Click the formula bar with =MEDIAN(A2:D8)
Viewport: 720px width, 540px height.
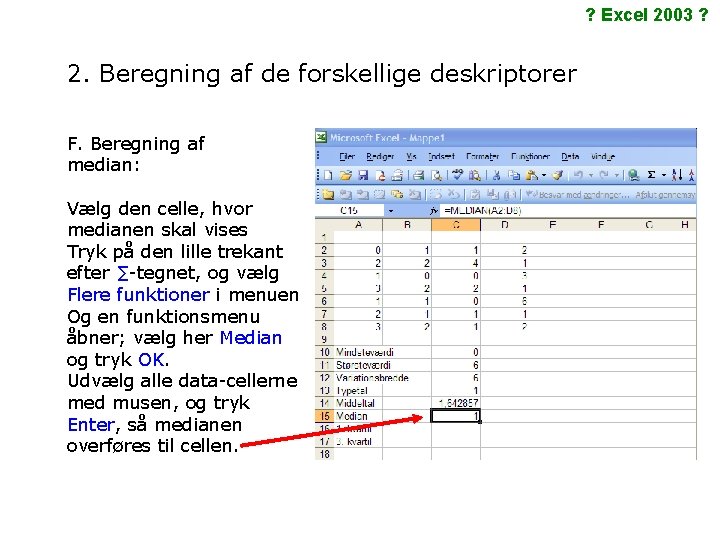[x=568, y=211]
